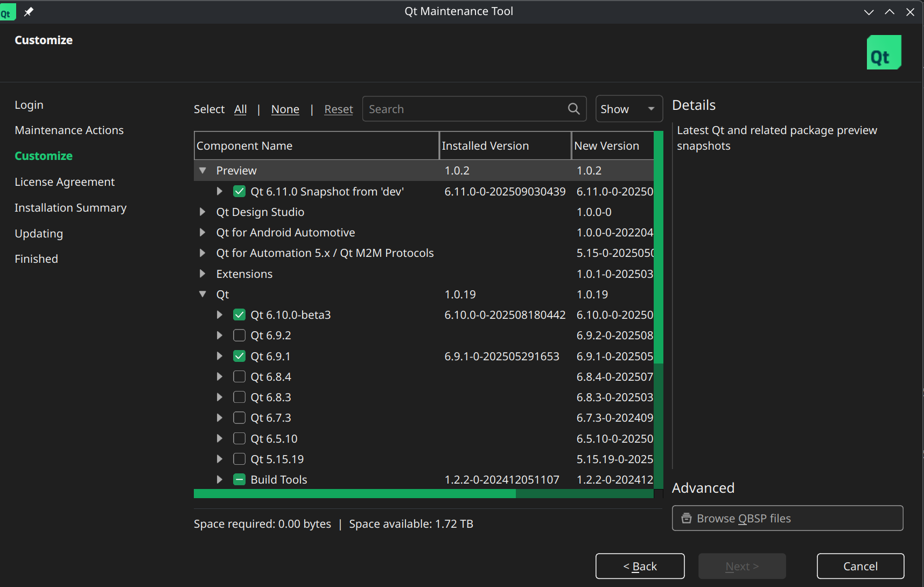The width and height of the screenshot is (924, 587).
Task: Open the License Agreement step
Action: coord(65,181)
